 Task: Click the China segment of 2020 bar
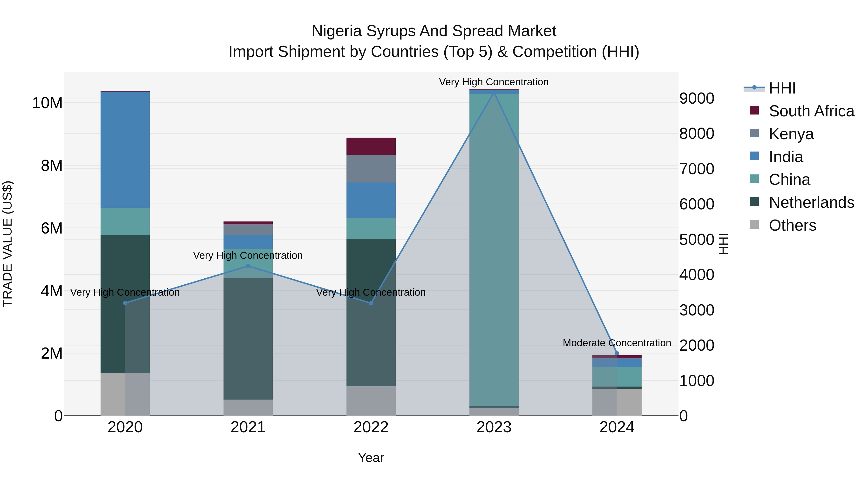click(125, 222)
